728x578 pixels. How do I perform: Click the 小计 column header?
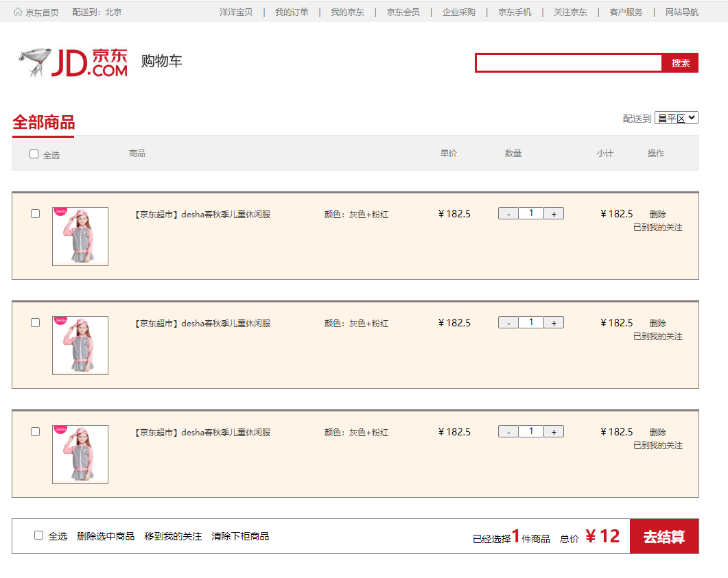(x=605, y=153)
